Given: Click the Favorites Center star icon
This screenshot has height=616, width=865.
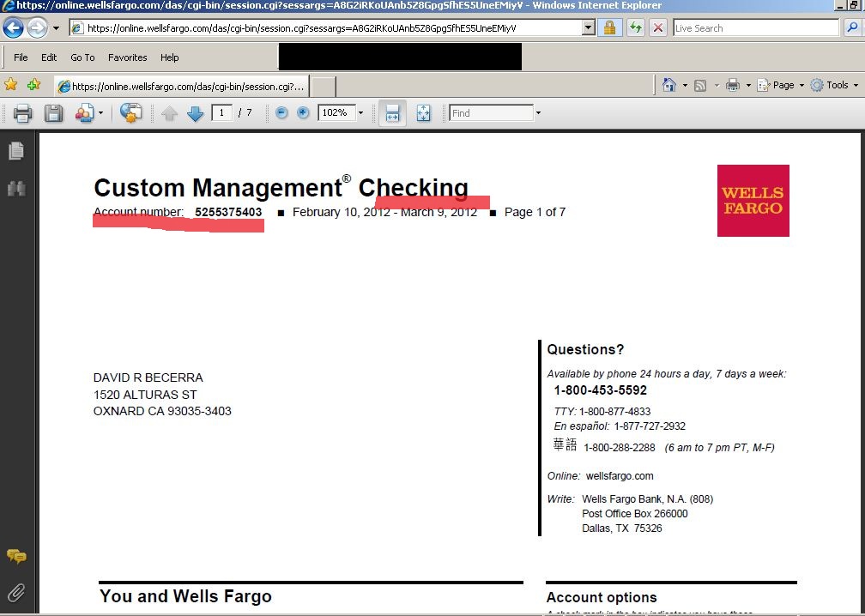Looking at the screenshot, I should click(10, 84).
